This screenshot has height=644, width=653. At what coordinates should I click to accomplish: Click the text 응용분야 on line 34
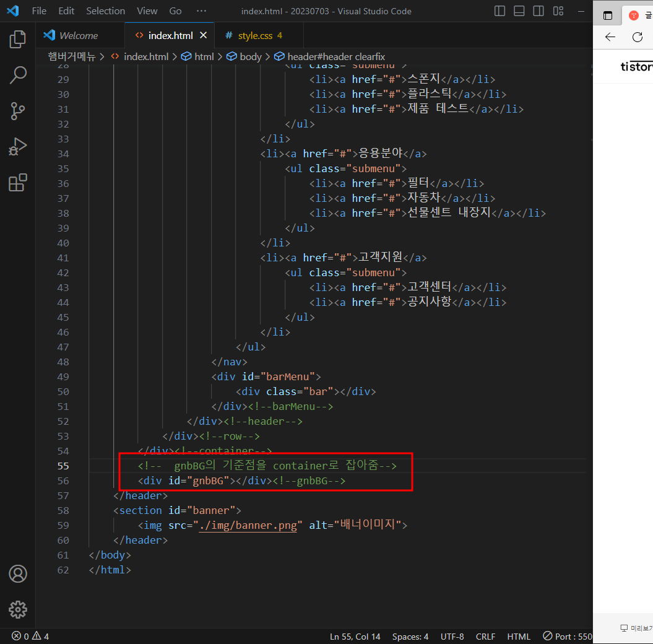(x=380, y=153)
